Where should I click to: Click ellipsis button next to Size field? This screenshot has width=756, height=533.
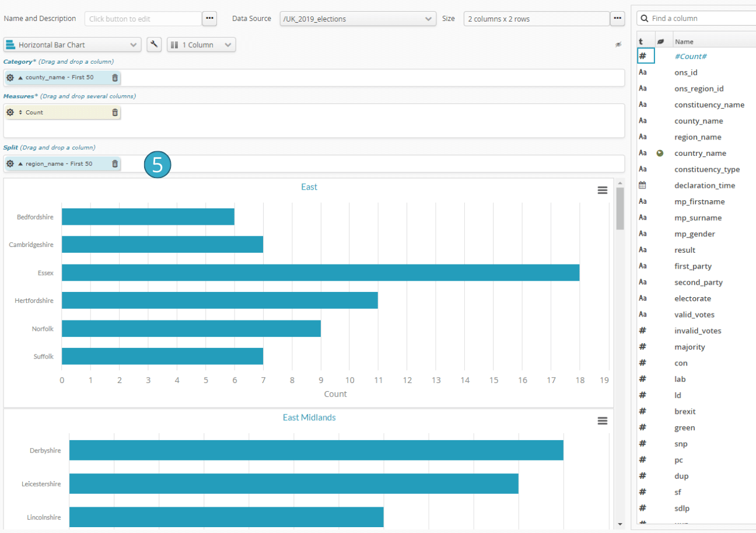[617, 19]
